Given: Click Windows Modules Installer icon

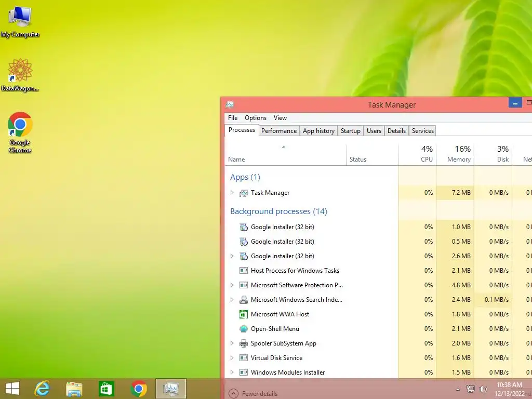Looking at the screenshot, I should [x=243, y=373].
